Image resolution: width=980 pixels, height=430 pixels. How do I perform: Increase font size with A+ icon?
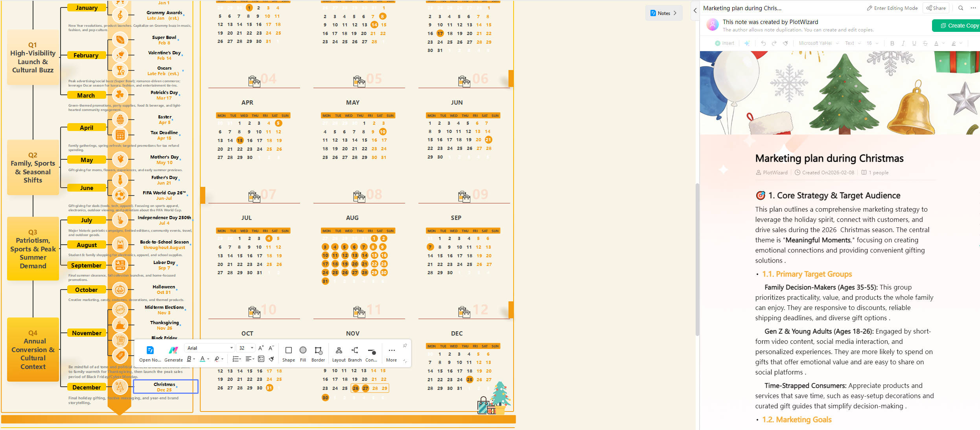click(261, 348)
